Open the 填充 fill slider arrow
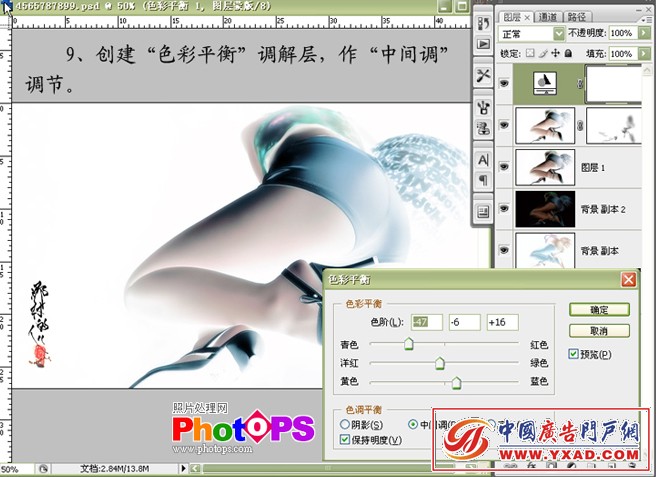The height and width of the screenshot is (477, 656). (643, 54)
